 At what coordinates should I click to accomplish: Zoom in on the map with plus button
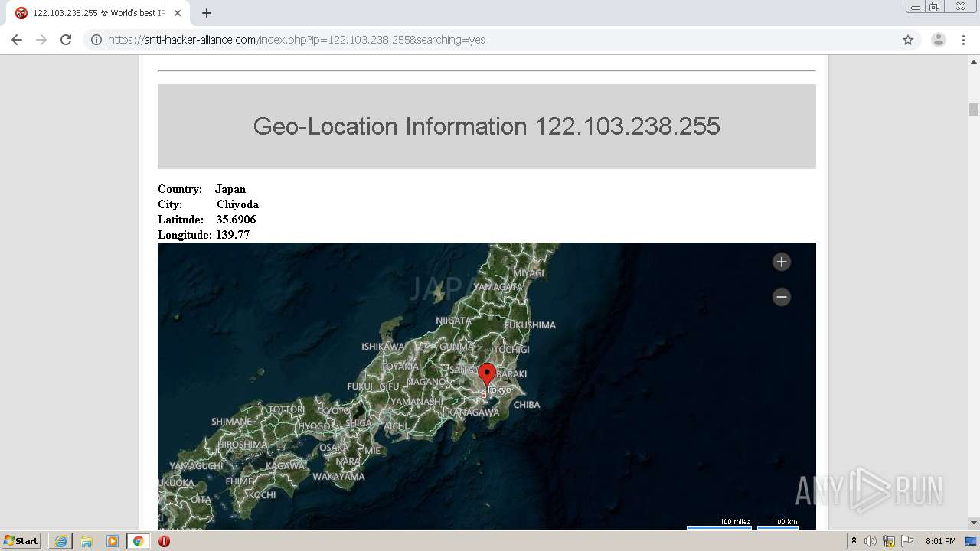pyautogui.click(x=781, y=262)
